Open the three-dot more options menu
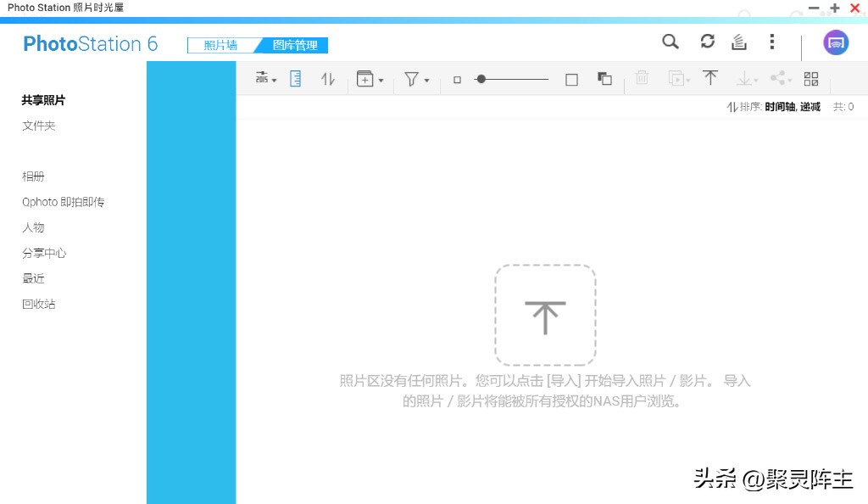868x504 pixels. (x=771, y=42)
